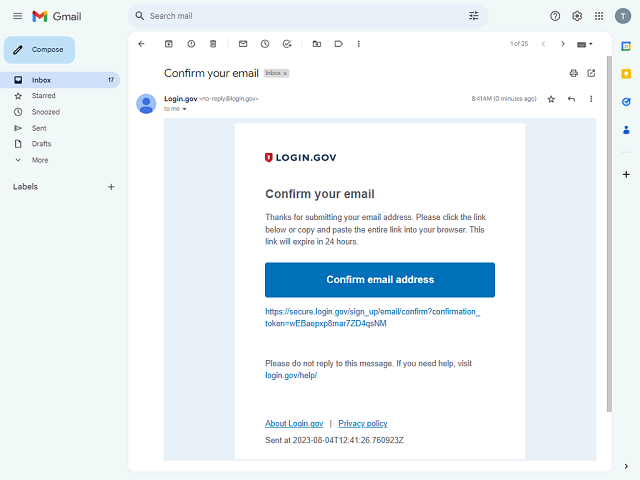The image size is (640, 480).
Task: Reply to the Login.gov message
Action: point(571,99)
